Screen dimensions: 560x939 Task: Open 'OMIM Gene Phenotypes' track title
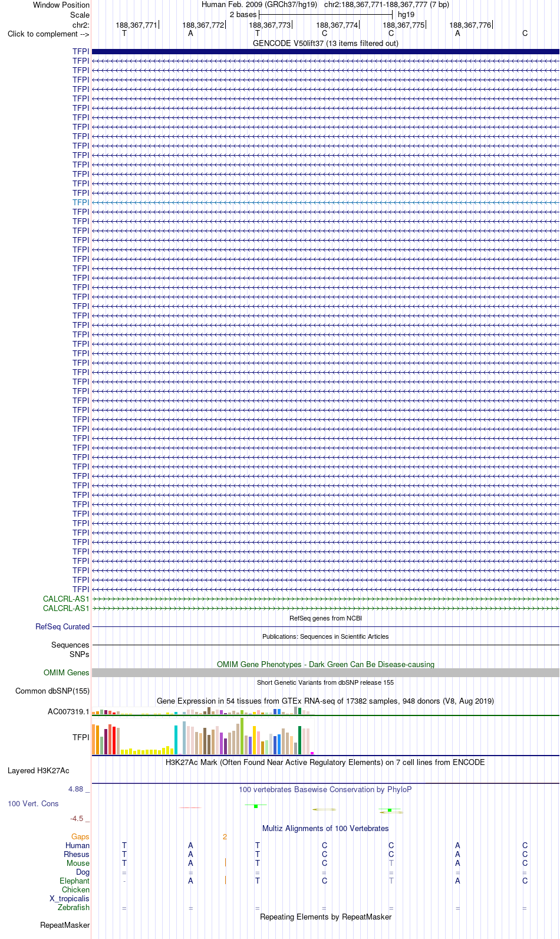pyautogui.click(x=325, y=664)
